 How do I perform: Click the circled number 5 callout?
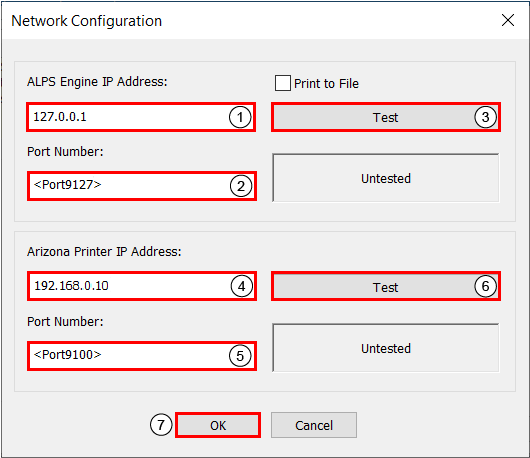[x=240, y=356]
